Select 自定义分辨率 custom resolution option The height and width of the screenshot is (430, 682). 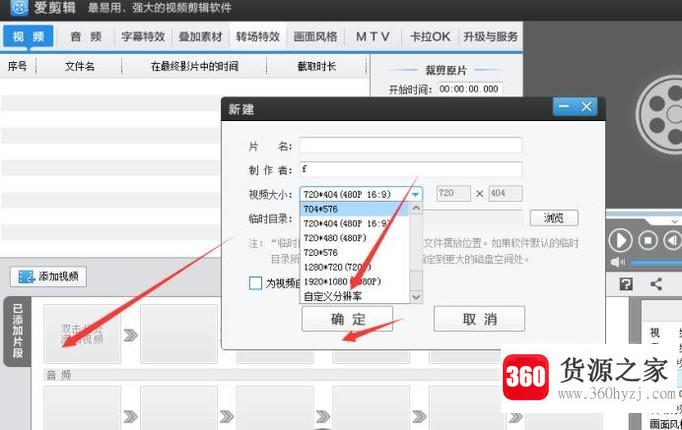pyautogui.click(x=354, y=297)
